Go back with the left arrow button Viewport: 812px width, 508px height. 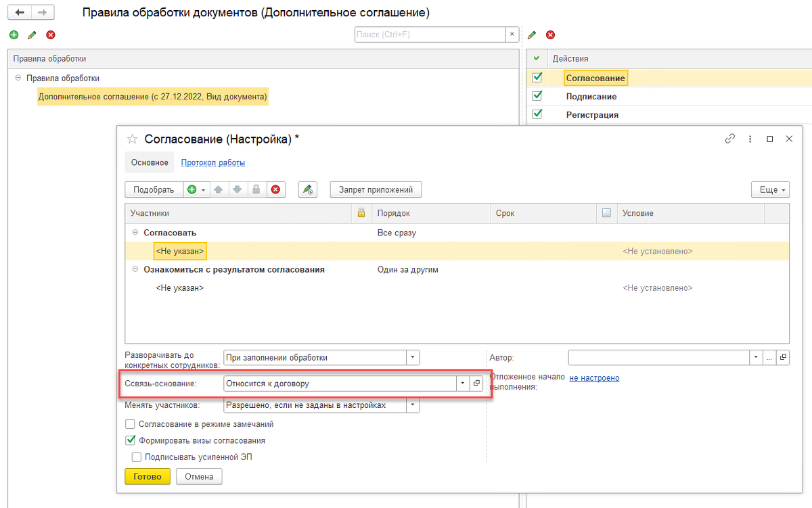(x=20, y=13)
